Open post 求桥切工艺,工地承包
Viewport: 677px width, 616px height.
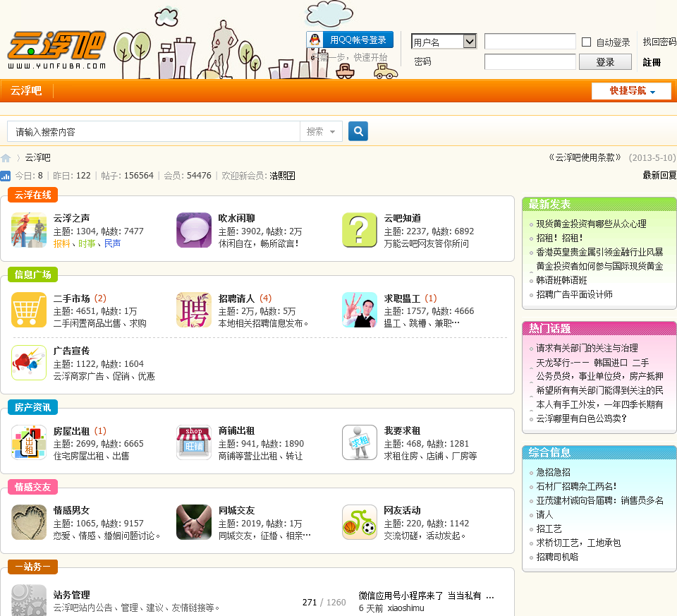coord(578,543)
